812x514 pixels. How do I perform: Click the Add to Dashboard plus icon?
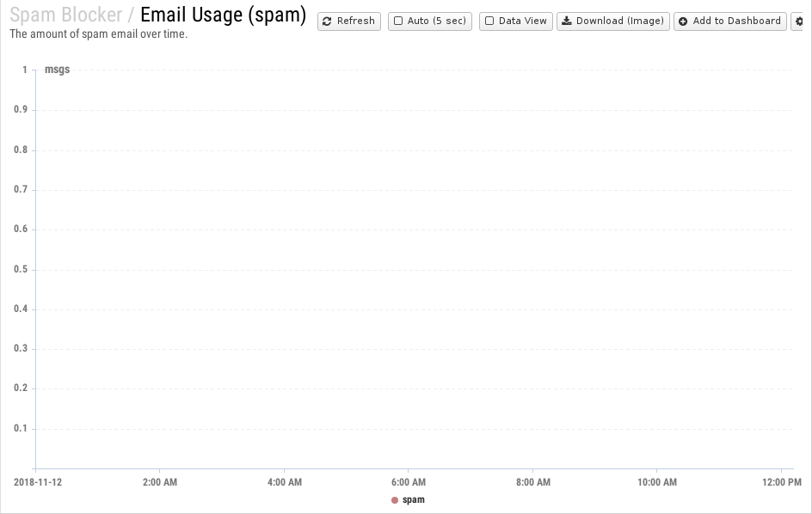click(x=683, y=21)
